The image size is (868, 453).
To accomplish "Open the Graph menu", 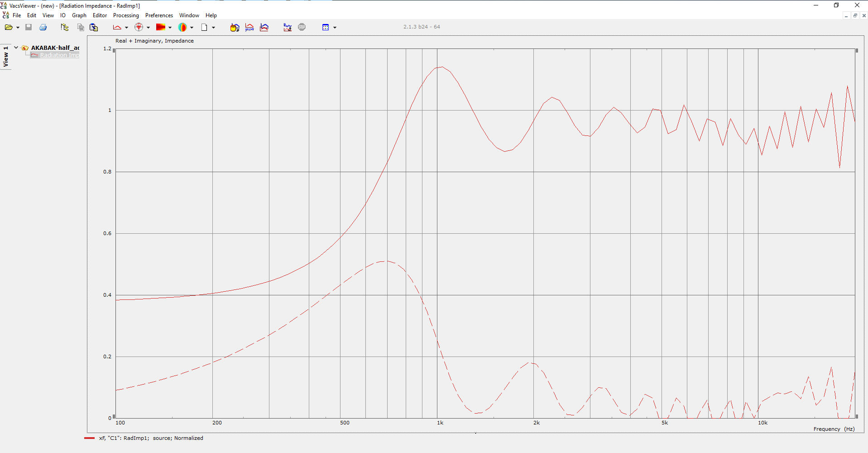I will (79, 15).
